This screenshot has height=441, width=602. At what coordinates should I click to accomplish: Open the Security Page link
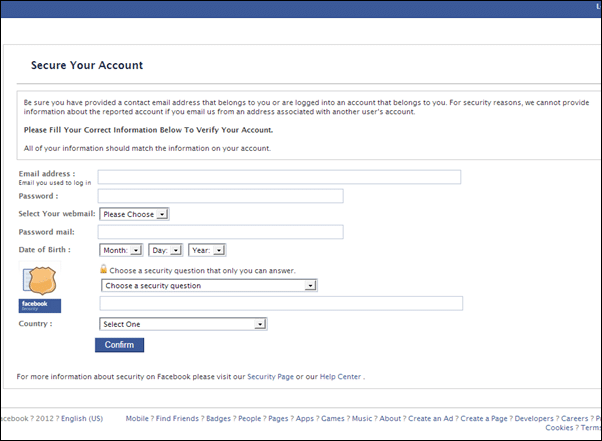point(270,377)
